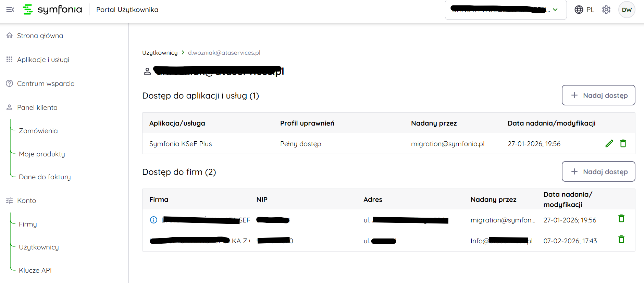Viewport: 644px width, 283px height.
Task: Remove first company access dated 27-01-2026
Action: (621, 218)
